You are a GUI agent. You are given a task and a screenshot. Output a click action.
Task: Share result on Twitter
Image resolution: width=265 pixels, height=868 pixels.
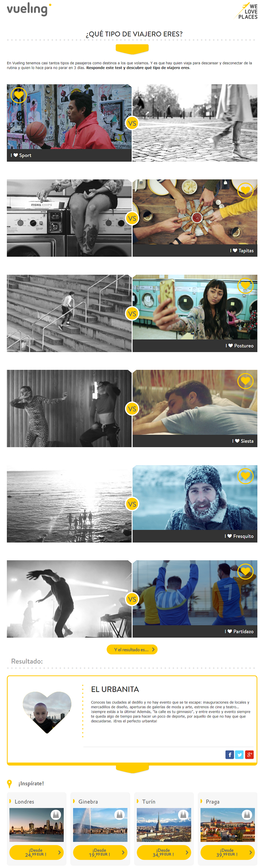[x=239, y=755]
